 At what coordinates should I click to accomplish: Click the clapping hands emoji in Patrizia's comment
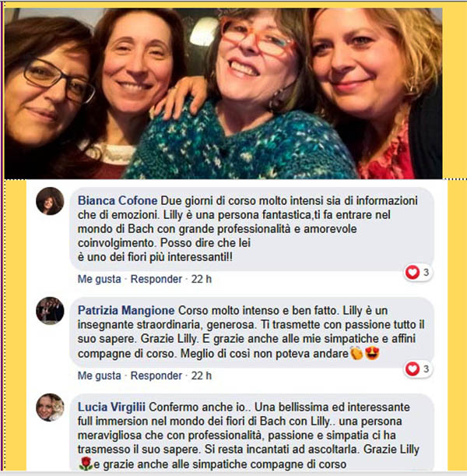(x=356, y=353)
